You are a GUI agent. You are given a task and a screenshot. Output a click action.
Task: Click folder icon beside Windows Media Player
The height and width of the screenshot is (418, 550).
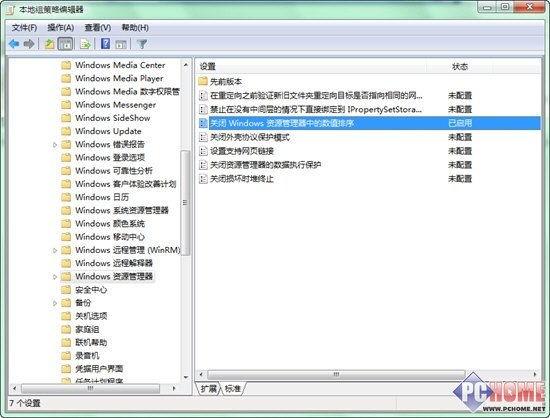point(66,78)
